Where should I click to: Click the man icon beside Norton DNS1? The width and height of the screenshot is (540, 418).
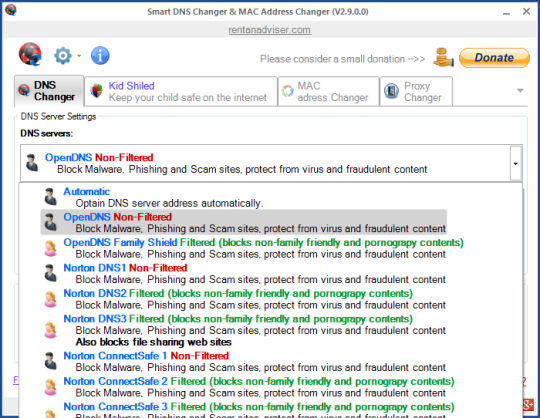[51, 273]
